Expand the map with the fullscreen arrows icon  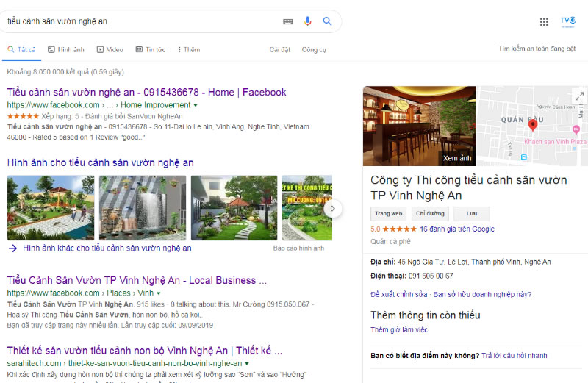579,96
